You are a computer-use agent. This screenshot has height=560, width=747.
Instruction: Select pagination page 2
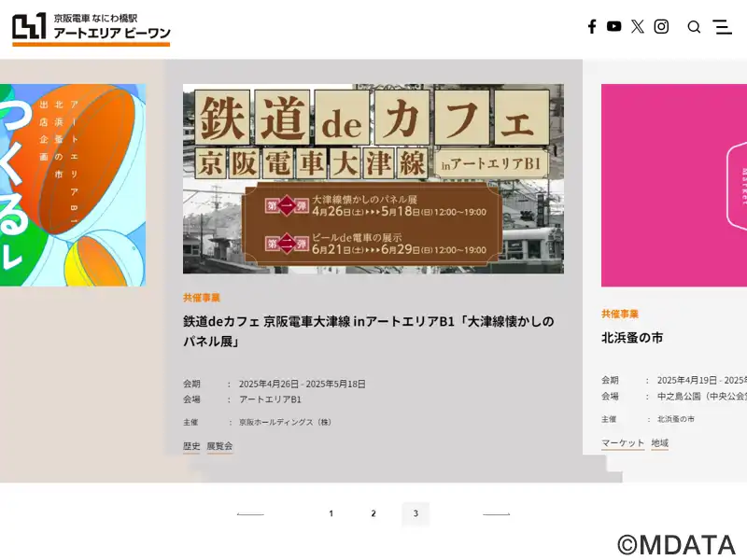[x=373, y=514]
